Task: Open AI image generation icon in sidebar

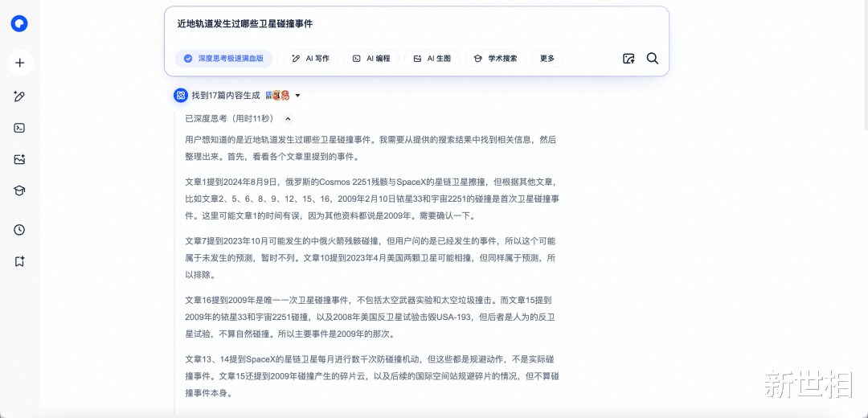Action: coord(19,159)
